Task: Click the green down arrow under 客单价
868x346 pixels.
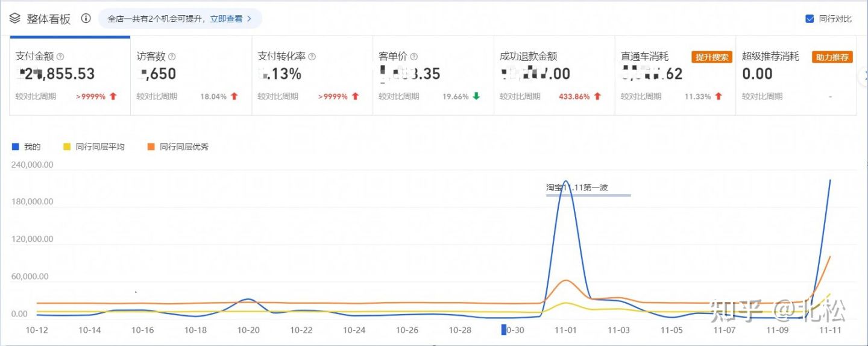Action: (476, 96)
